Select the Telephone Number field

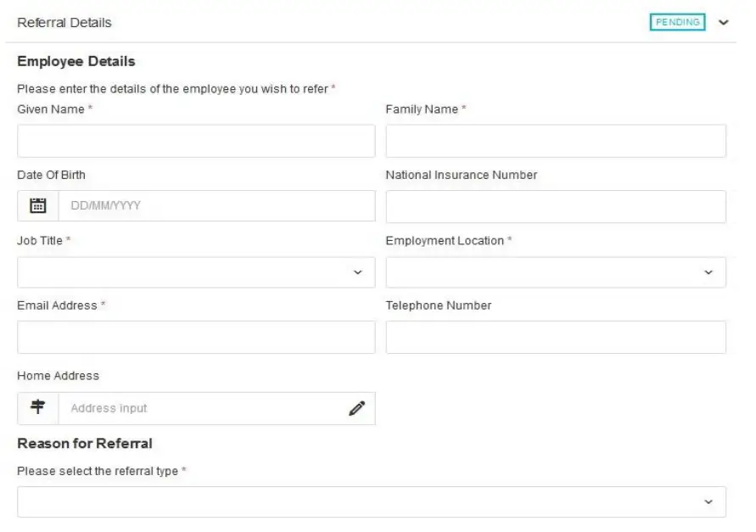pos(556,337)
